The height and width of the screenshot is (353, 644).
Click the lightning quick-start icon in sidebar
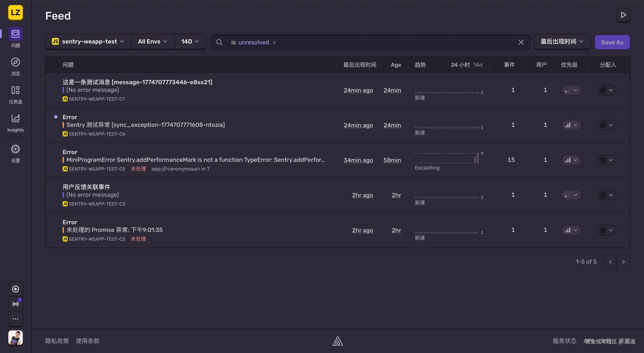click(15, 289)
